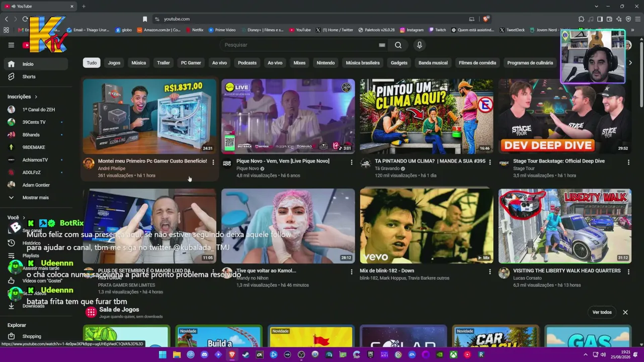The height and width of the screenshot is (362, 644).
Task: Open more options for Pique Novo video
Action: tap(351, 162)
